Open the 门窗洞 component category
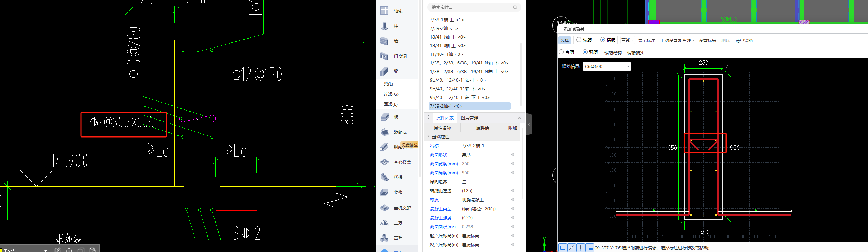 tap(397, 57)
